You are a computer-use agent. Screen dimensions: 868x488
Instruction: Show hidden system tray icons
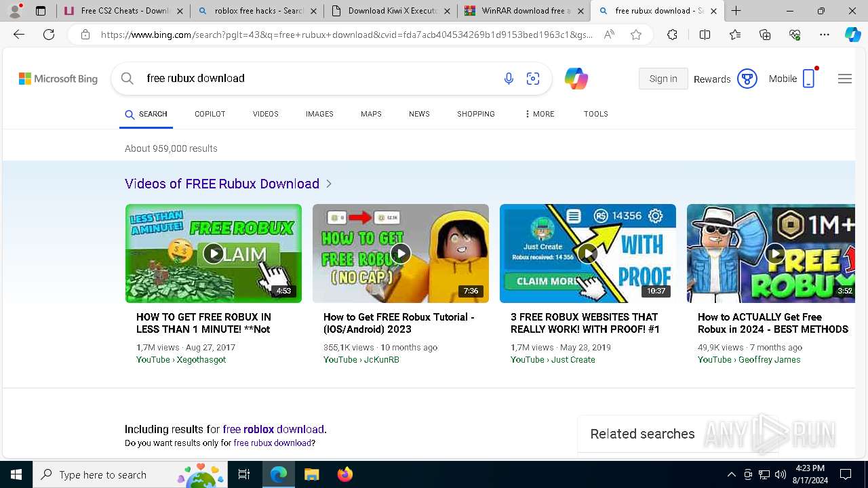731,474
